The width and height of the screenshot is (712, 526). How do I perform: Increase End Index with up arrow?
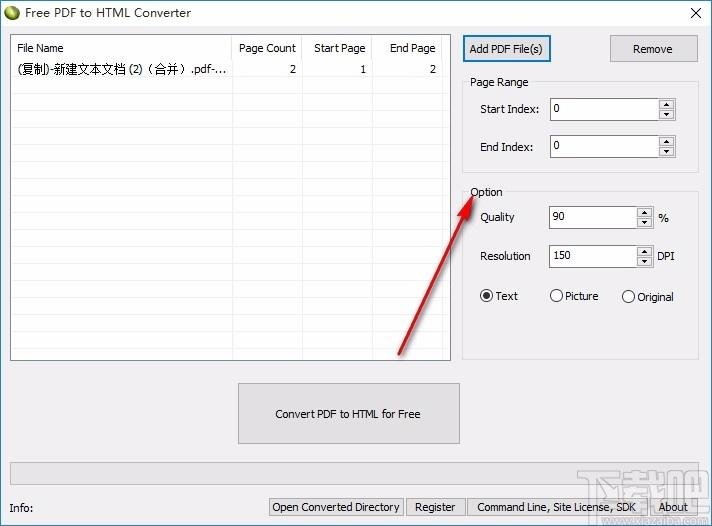(x=667, y=142)
